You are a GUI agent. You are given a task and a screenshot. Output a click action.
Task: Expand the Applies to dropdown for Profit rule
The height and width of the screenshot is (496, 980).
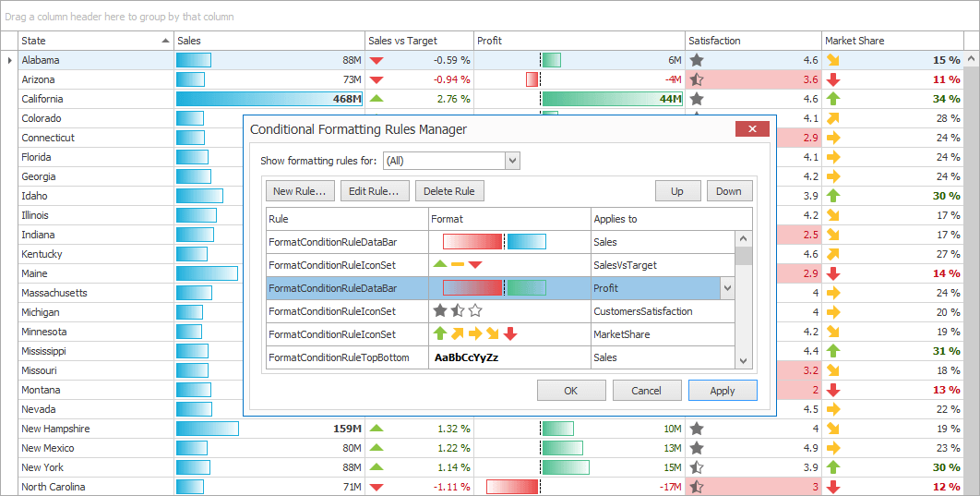click(727, 288)
